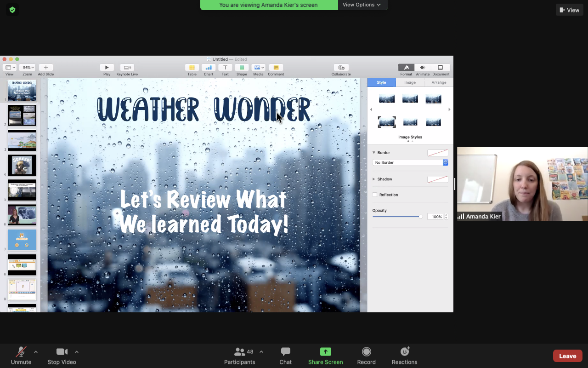
Task: Open the Participants list icon
Action: (240, 352)
